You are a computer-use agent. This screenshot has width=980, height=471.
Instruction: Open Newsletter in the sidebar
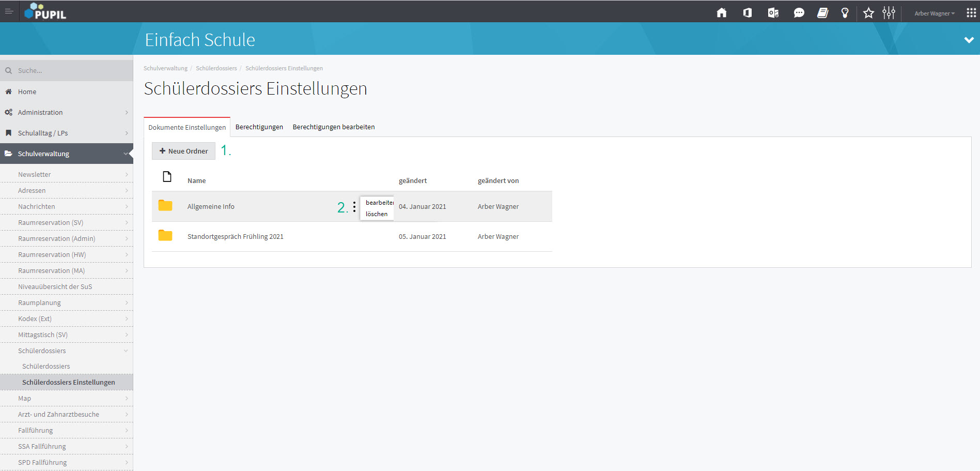[x=67, y=174]
